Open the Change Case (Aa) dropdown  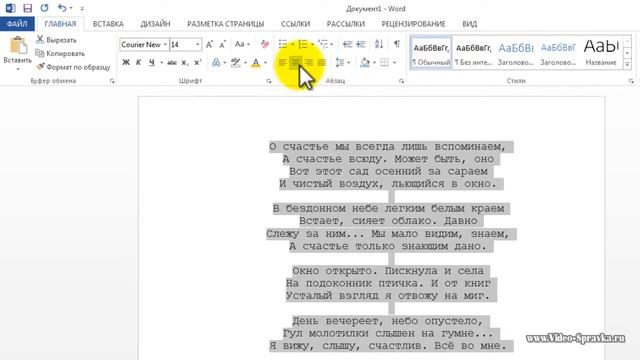(x=242, y=44)
